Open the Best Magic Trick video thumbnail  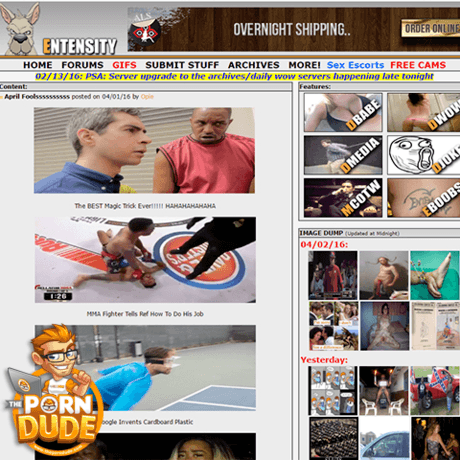click(144, 150)
